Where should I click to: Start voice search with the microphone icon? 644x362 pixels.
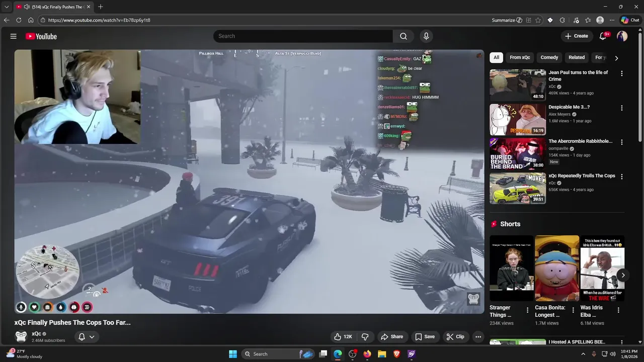(426, 36)
